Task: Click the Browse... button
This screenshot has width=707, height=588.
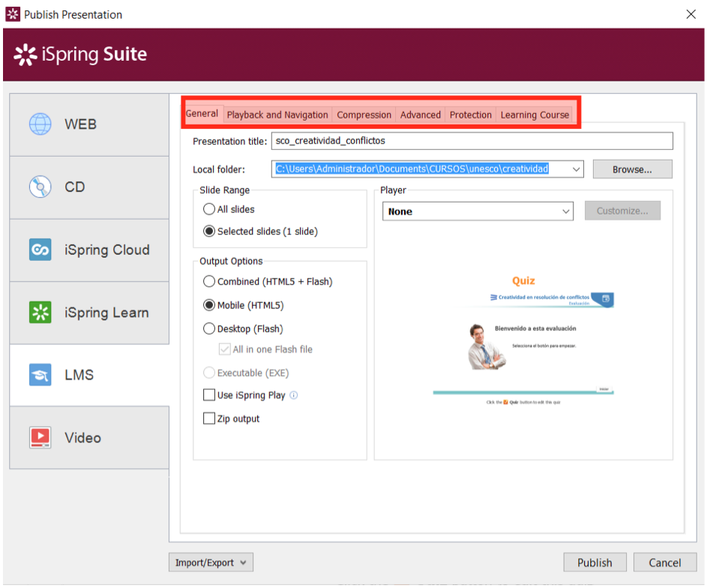Action: (632, 169)
